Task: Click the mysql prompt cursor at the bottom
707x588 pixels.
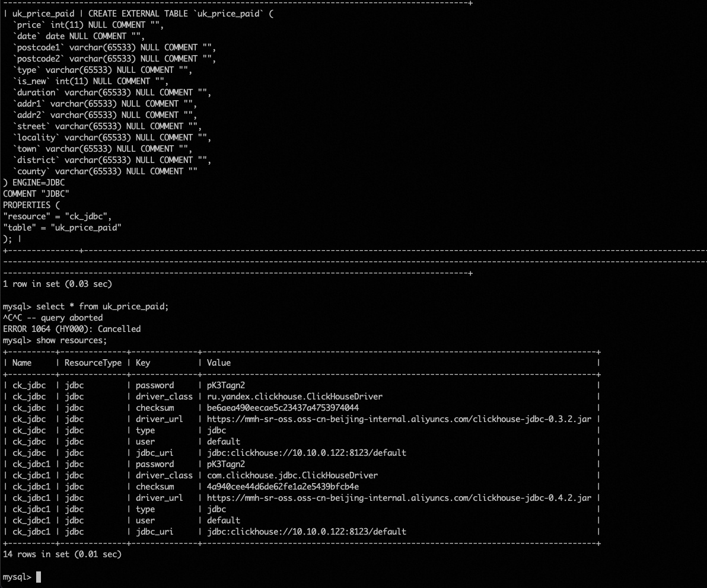Action: tap(39, 577)
